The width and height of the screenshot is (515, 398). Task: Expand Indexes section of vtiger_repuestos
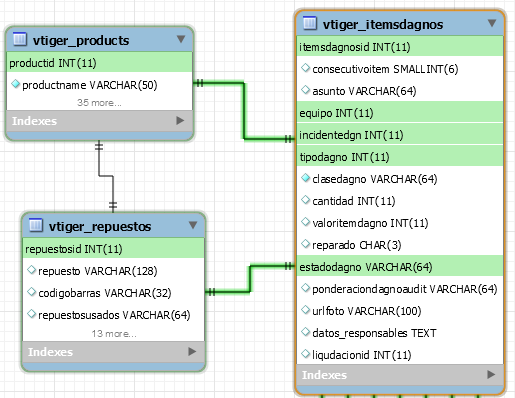point(192,351)
